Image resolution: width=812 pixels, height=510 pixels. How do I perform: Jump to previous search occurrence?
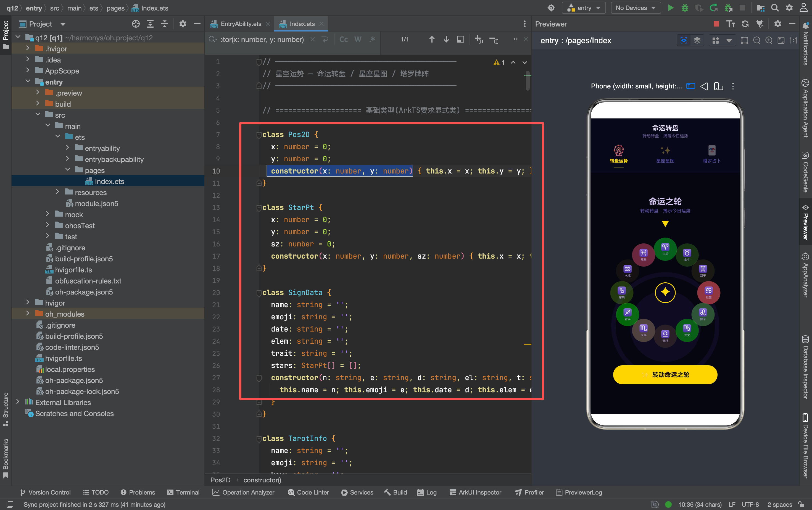432,40
